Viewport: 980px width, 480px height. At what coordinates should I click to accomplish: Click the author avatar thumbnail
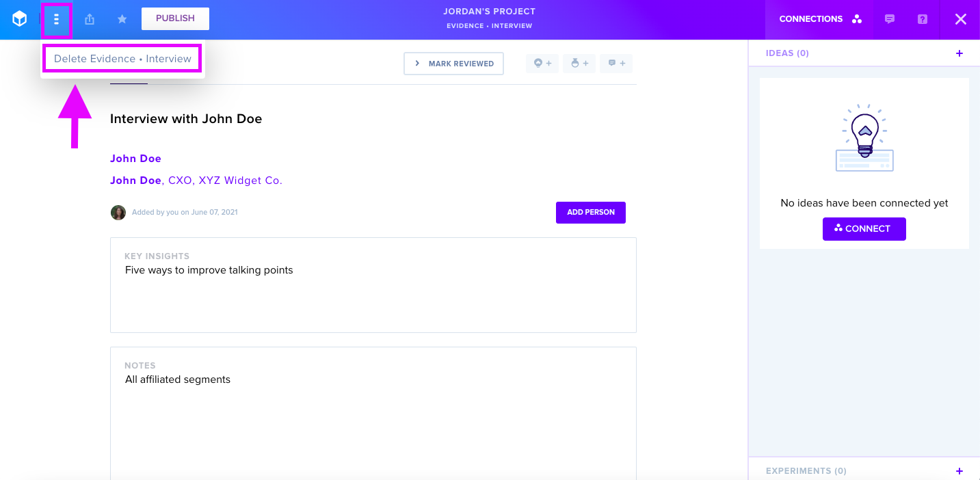click(x=118, y=213)
